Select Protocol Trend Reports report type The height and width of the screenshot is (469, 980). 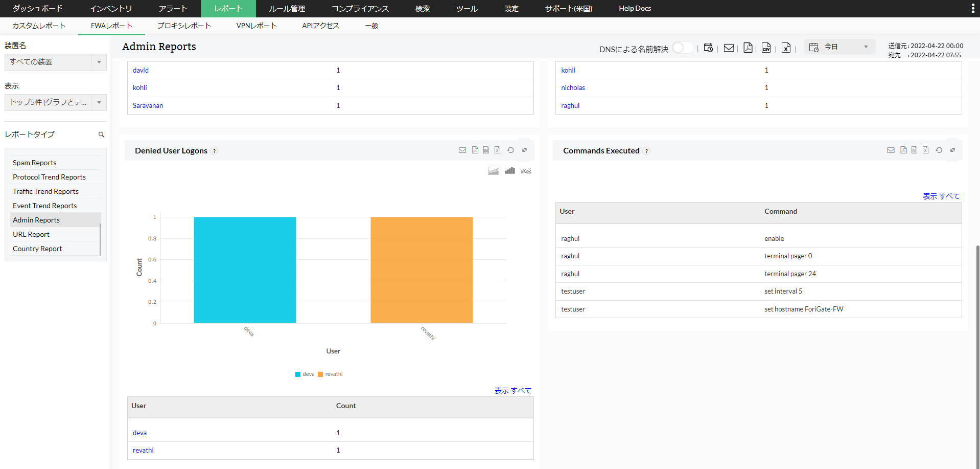(x=55, y=177)
